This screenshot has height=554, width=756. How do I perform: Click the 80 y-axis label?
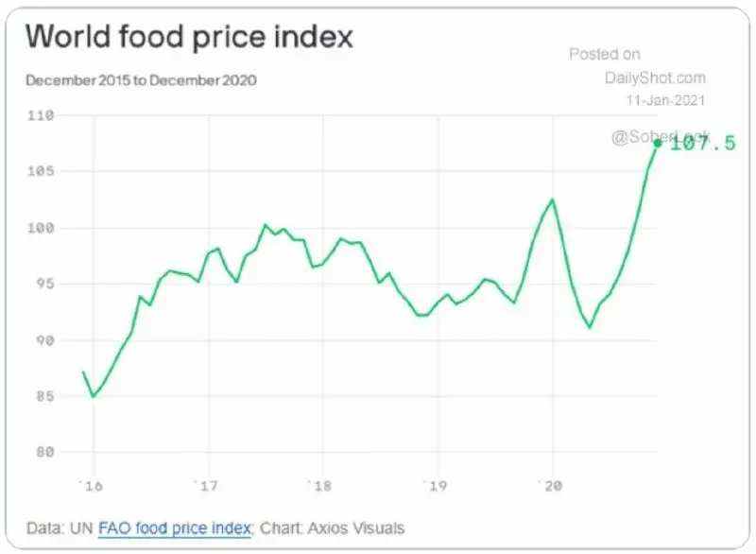tap(44, 452)
